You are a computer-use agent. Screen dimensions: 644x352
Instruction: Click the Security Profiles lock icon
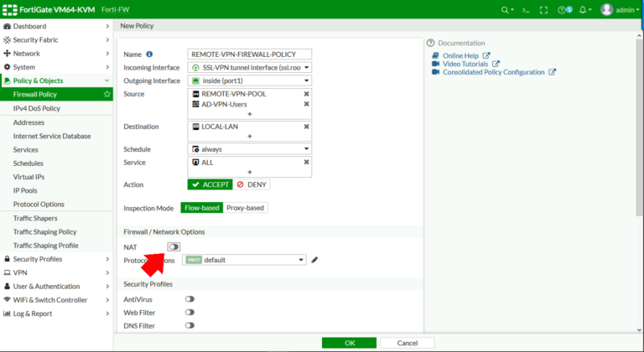(7, 259)
